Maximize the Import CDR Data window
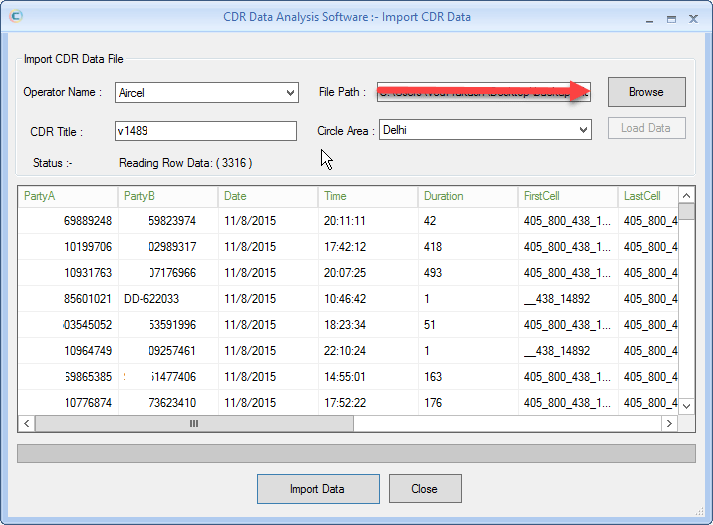Screen dimensions: 713x525 (671, 19)
